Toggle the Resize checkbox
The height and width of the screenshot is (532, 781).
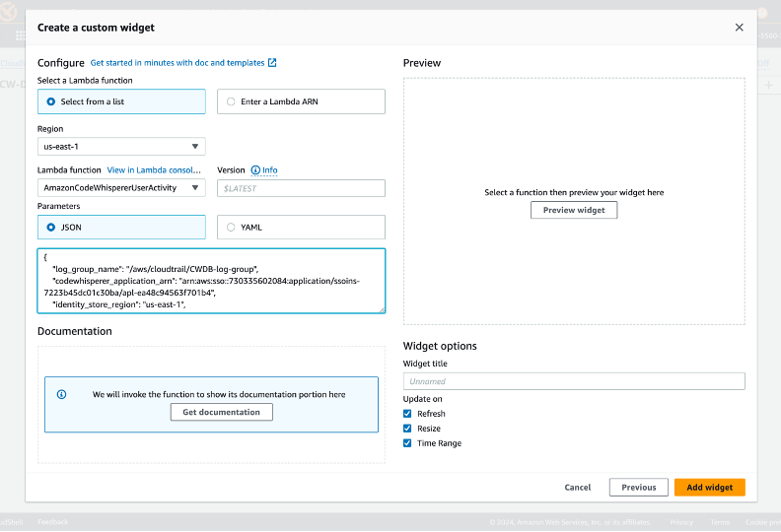coord(408,429)
